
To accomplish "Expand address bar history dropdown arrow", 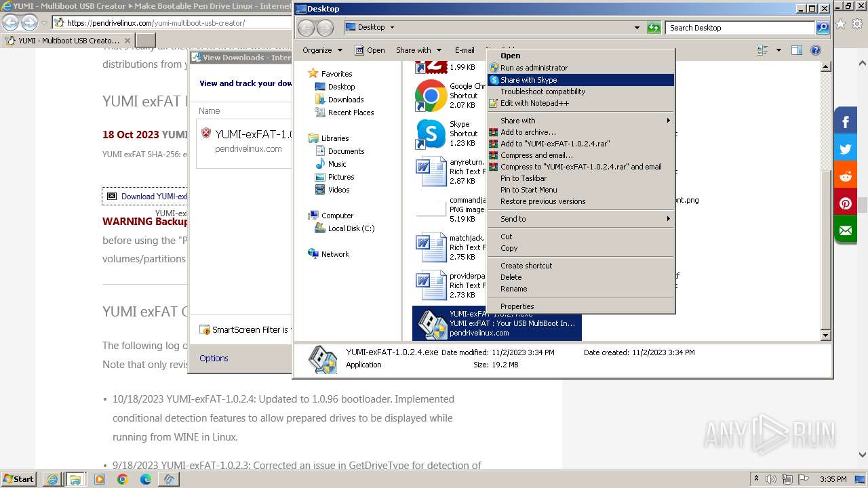I will coord(636,28).
